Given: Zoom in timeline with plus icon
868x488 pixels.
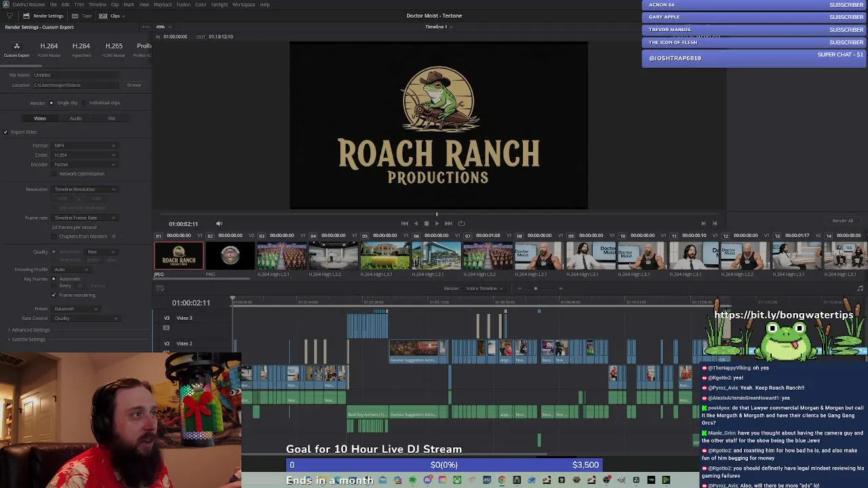Looking at the screenshot, I should pos(560,289).
